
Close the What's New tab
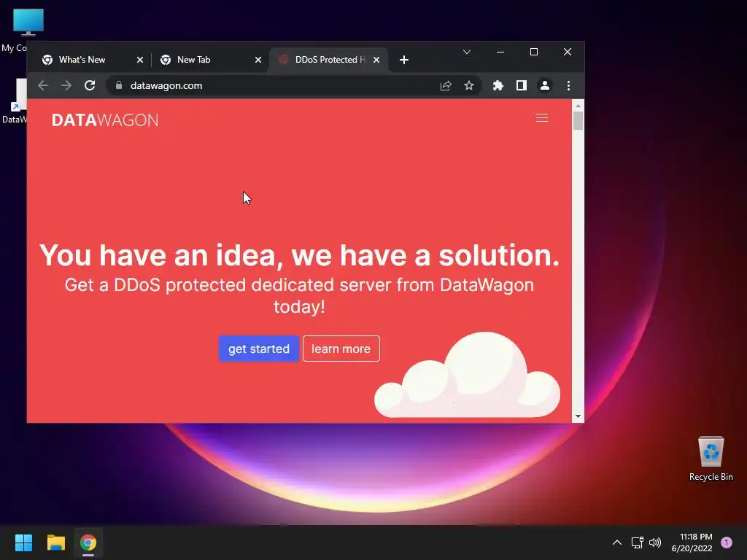coord(140,60)
